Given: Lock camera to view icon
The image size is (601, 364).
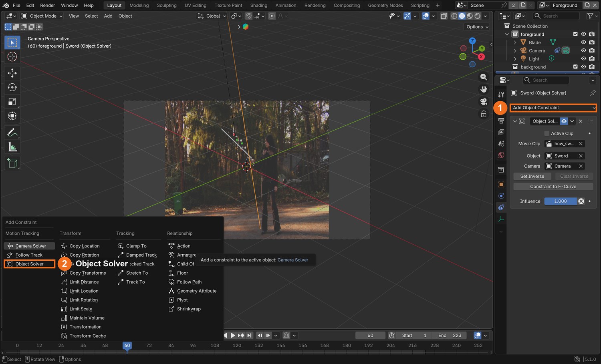Looking at the screenshot, I should tap(484, 114).
